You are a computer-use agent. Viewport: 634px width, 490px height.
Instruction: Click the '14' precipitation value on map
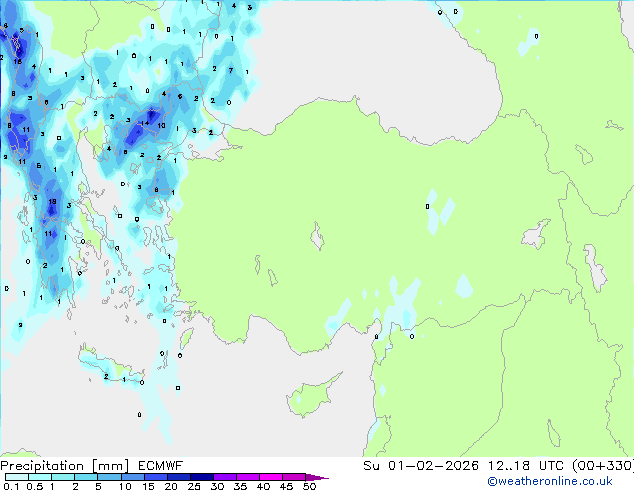[x=144, y=123]
